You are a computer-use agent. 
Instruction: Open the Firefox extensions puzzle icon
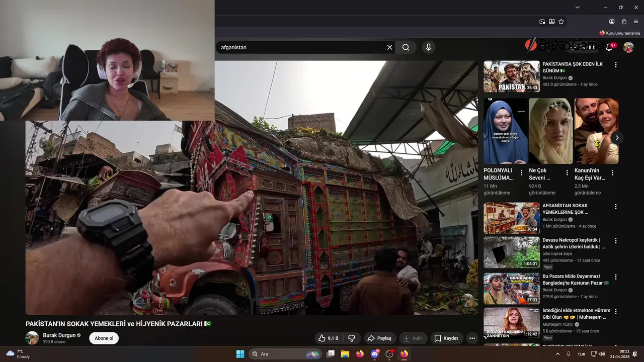pyautogui.click(x=624, y=22)
